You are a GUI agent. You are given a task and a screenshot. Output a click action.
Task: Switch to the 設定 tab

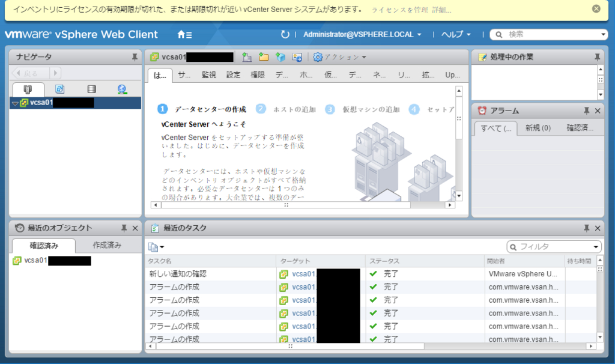coord(233,75)
